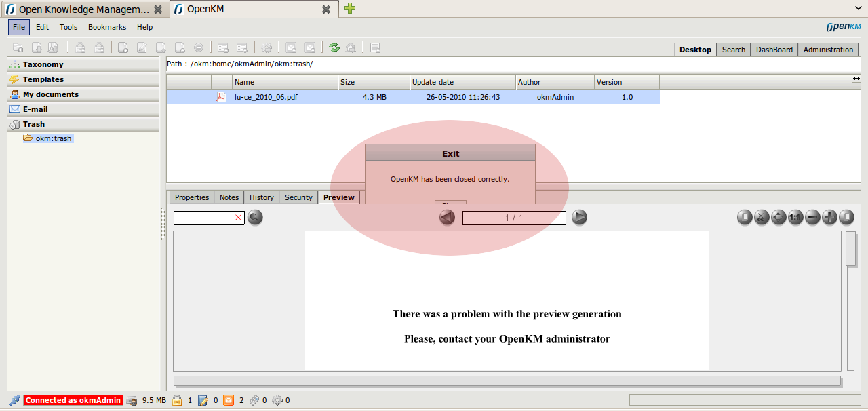Image resolution: width=868 pixels, height=411 pixels.
Task: Click the search magnifier button in preview
Action: 254,217
